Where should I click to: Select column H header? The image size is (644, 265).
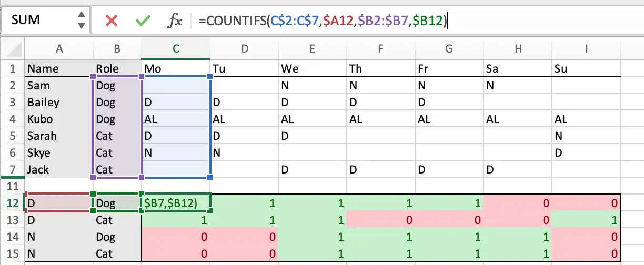click(518, 49)
